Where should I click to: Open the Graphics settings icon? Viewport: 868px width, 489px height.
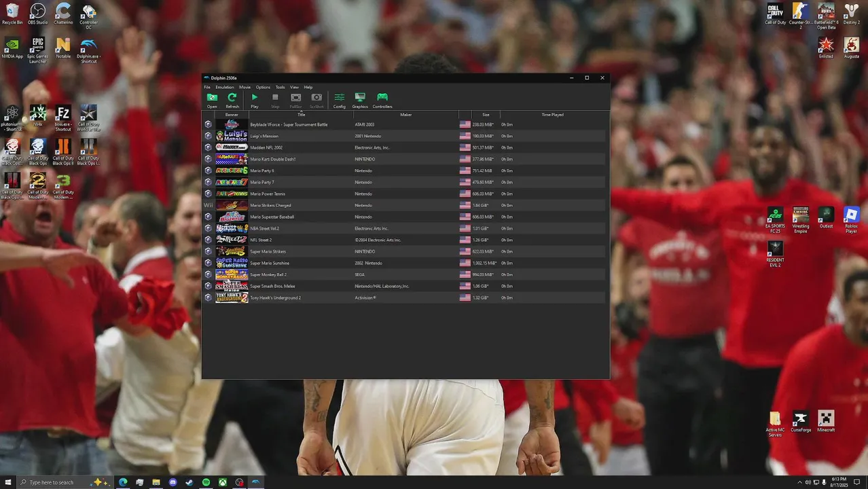point(360,101)
